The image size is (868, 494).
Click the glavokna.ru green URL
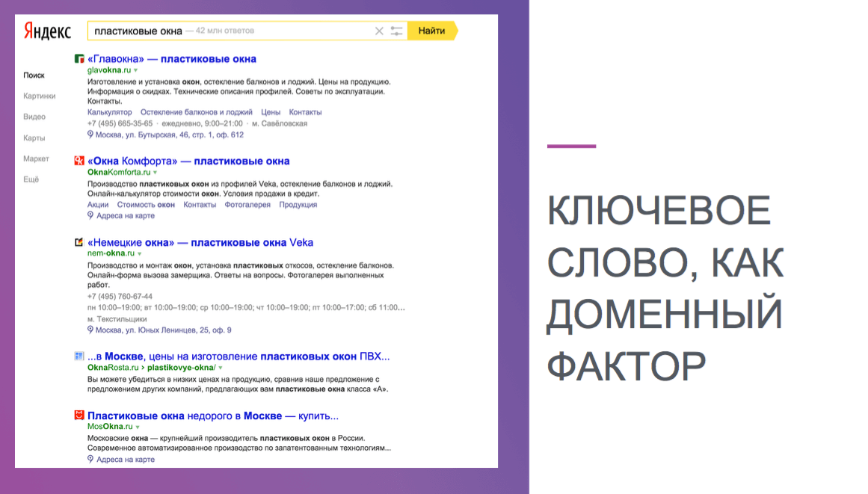(109, 70)
